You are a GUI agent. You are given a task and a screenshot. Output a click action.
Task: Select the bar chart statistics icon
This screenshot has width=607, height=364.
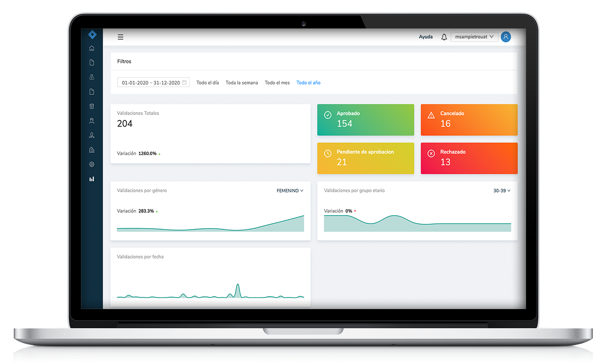pos(92,179)
